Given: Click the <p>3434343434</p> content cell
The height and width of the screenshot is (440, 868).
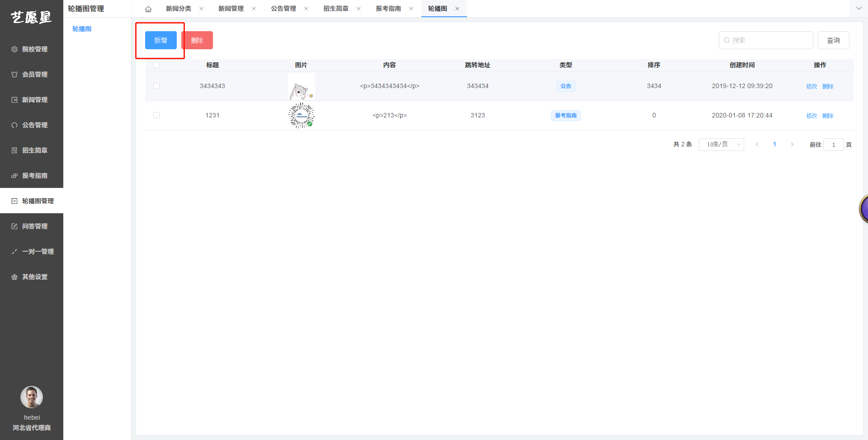Looking at the screenshot, I should (x=389, y=86).
